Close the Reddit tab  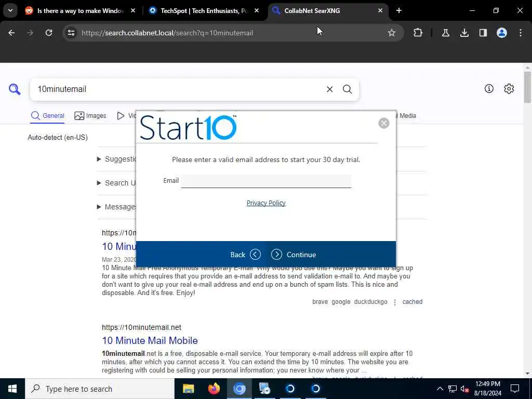tap(133, 11)
